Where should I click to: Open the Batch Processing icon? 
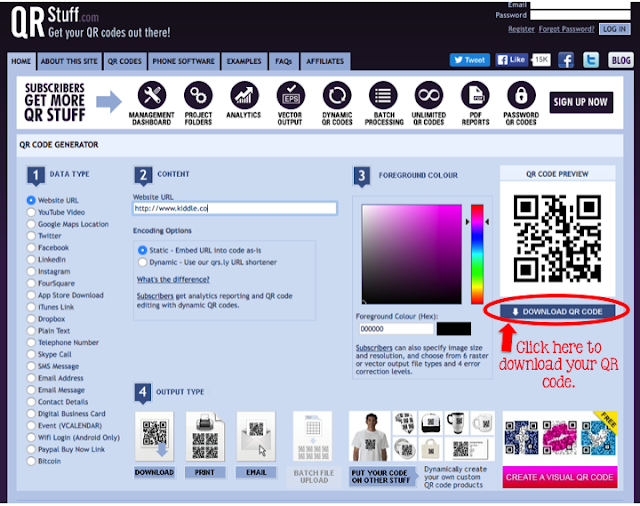click(383, 95)
